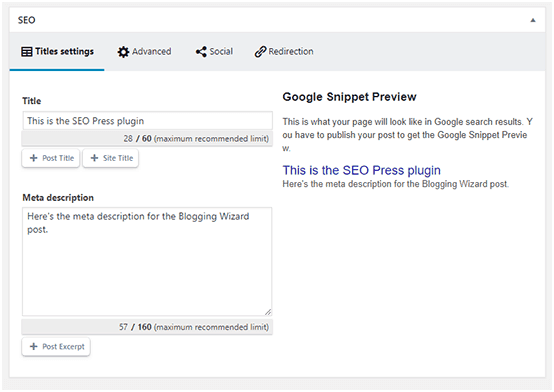Click the link icon on Redirection tab
Image resolution: width=554 pixels, height=392 pixels.
coord(260,52)
